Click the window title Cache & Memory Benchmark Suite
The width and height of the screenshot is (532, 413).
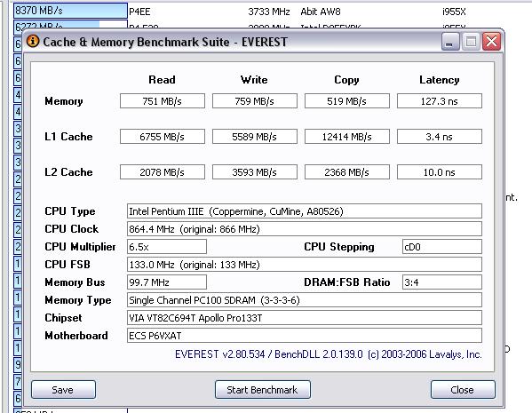coord(165,42)
